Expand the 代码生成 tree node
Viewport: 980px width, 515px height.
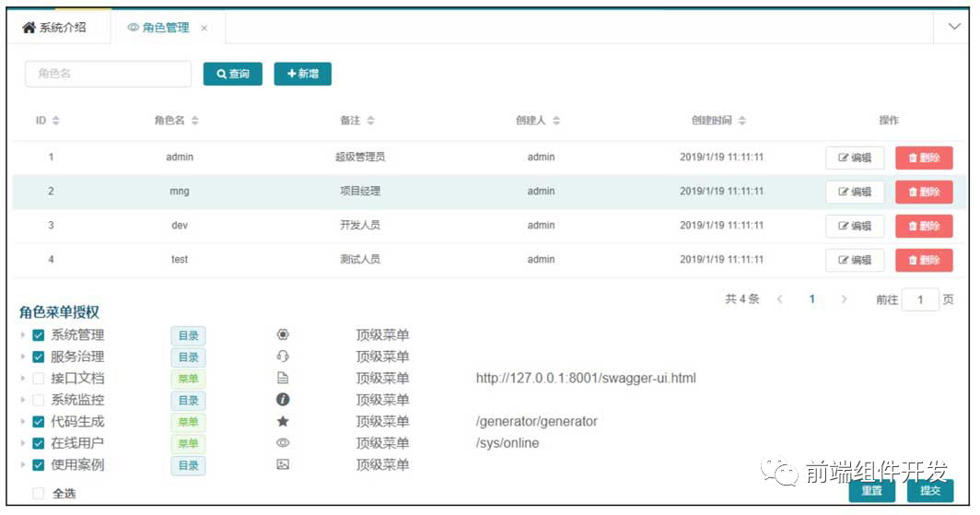[x=22, y=421]
